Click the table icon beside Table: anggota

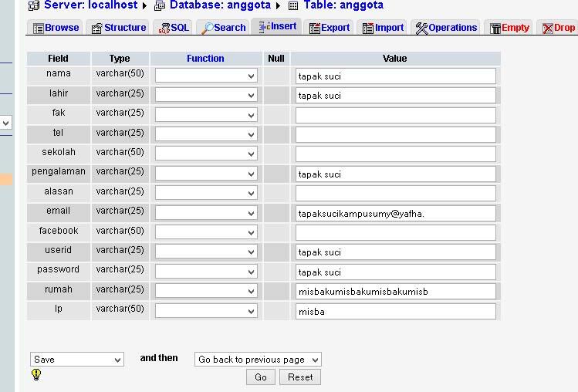[x=293, y=5]
